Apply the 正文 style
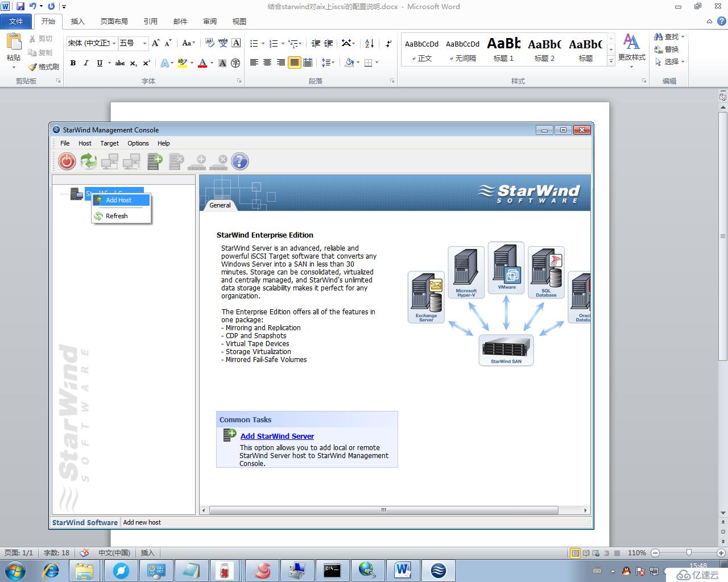 pos(421,49)
